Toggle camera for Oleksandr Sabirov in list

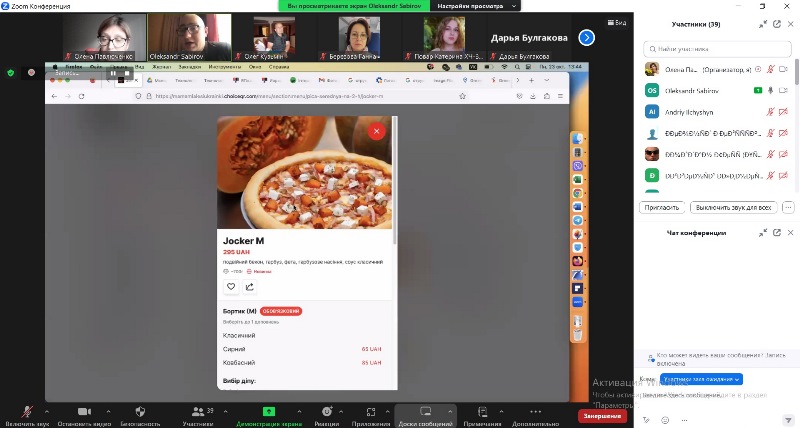click(x=783, y=90)
